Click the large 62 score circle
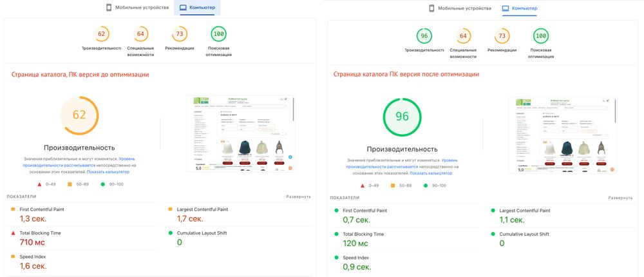644x277 pixels. (79, 115)
